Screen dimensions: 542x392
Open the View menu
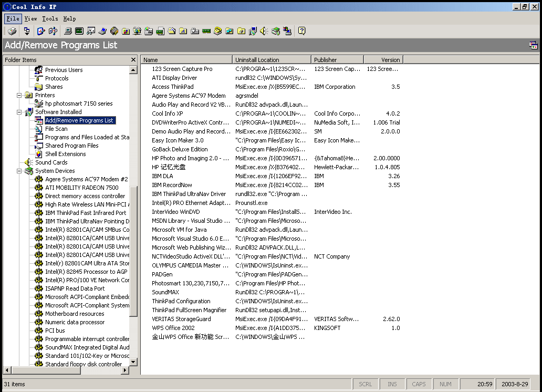coord(31,19)
